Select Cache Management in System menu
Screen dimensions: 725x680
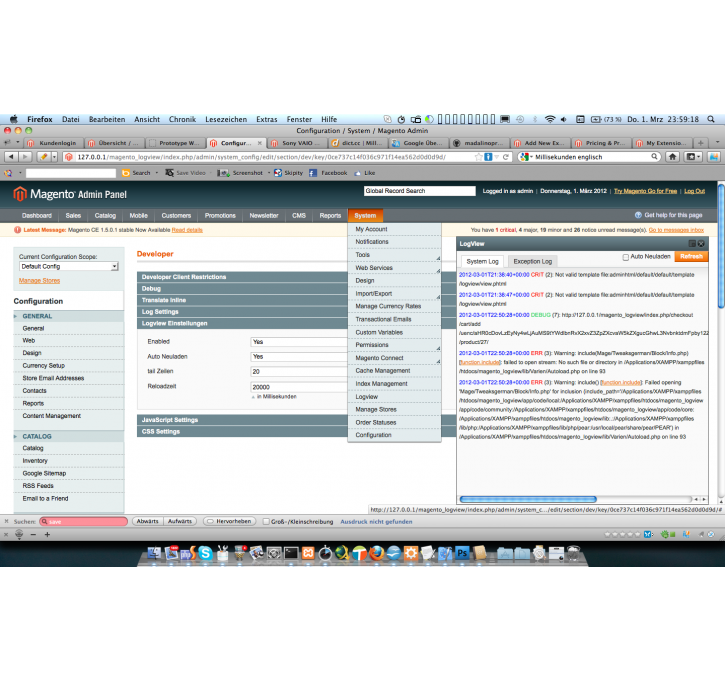click(394, 371)
